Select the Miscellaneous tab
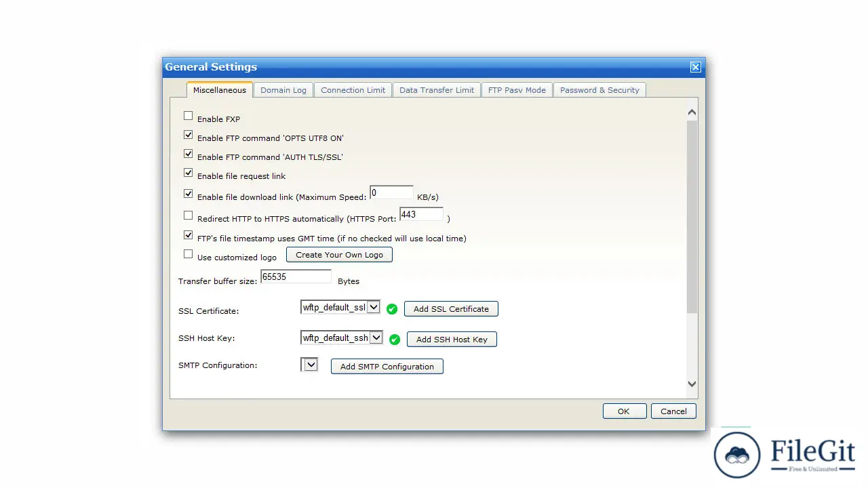Screen dimensions: 868x488 (220, 90)
